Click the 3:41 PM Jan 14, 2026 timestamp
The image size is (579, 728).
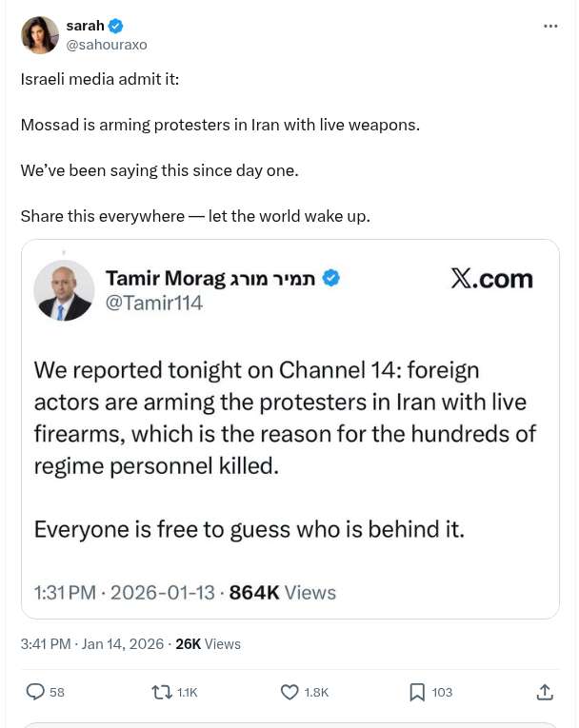click(92, 644)
